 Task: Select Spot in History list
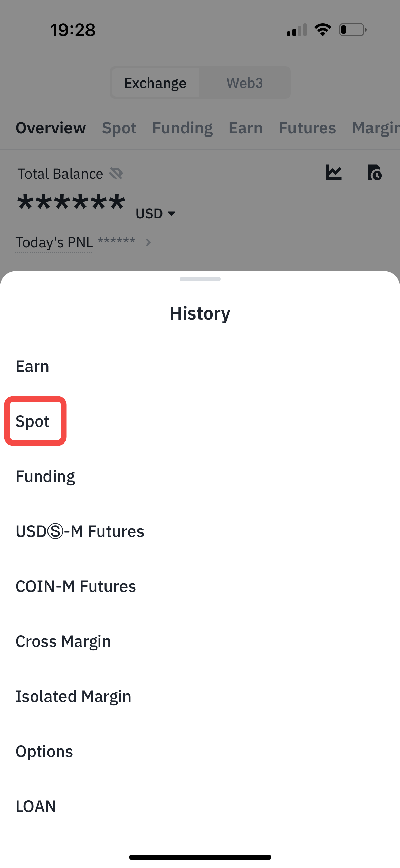pyautogui.click(x=33, y=421)
